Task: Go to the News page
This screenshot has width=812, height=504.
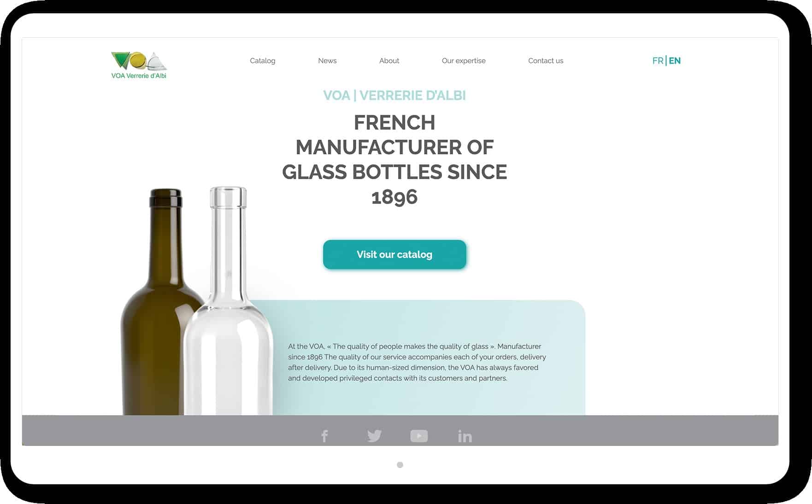Action: pos(327,61)
